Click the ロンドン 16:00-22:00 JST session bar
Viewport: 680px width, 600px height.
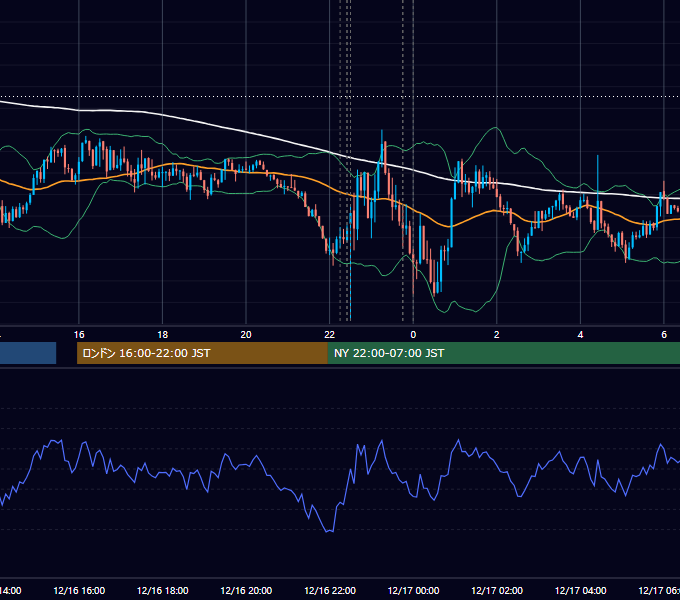(x=202, y=353)
